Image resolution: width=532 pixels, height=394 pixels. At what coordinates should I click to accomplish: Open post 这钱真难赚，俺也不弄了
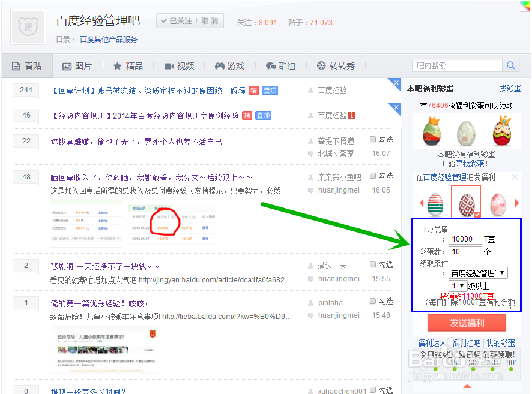coord(136,142)
